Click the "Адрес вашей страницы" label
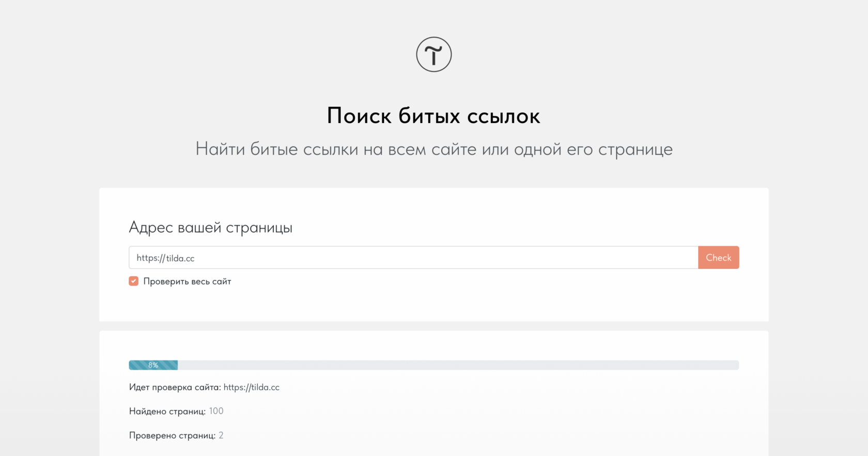This screenshot has width=868, height=456. 211,227
